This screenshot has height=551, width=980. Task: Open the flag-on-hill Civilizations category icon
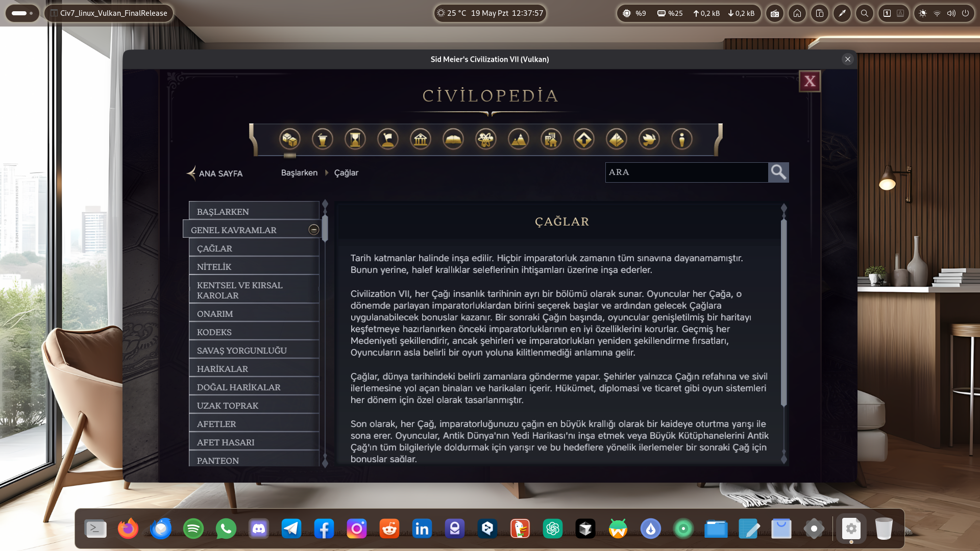pos(388,139)
